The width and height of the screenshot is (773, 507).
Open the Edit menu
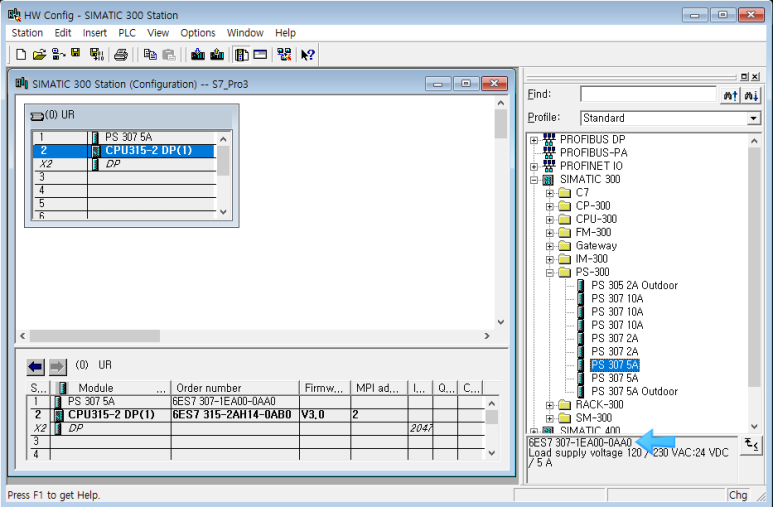click(x=63, y=33)
